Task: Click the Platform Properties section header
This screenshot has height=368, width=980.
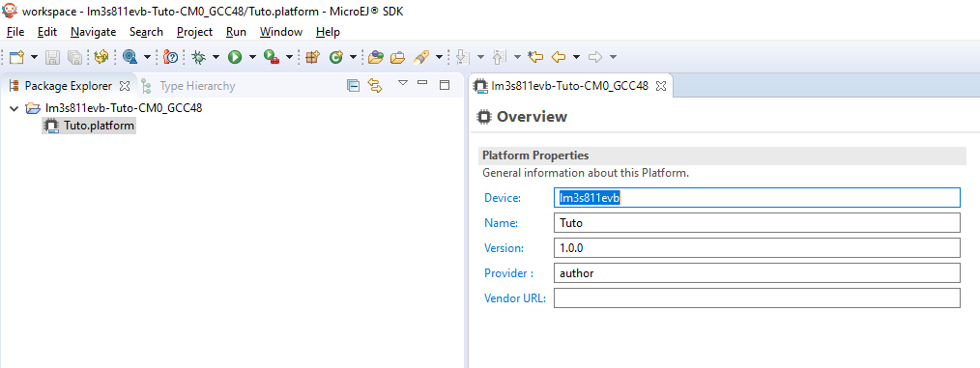Action: [722, 156]
